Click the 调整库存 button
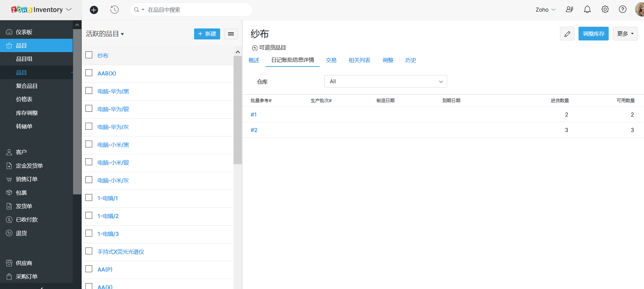 tap(593, 34)
